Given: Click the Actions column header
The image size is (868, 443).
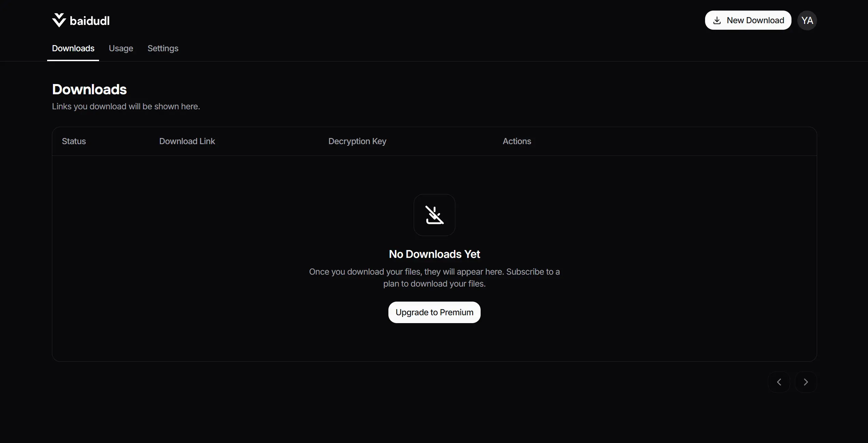Looking at the screenshot, I should [x=516, y=141].
